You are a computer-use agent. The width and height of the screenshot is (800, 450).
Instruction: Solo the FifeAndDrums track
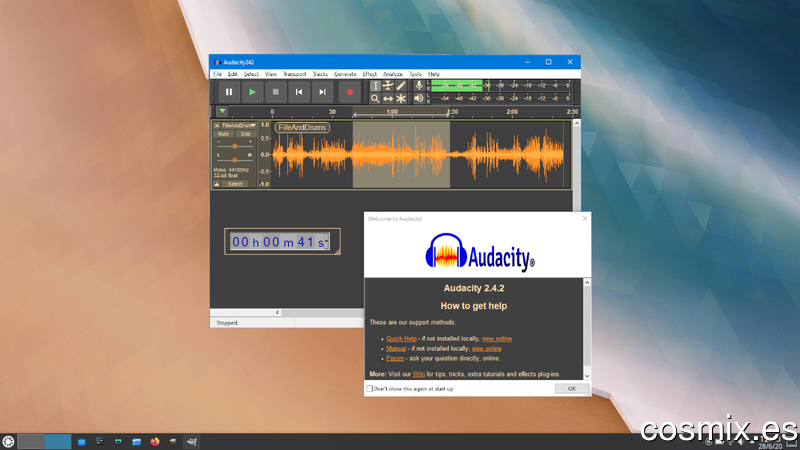coord(245,134)
